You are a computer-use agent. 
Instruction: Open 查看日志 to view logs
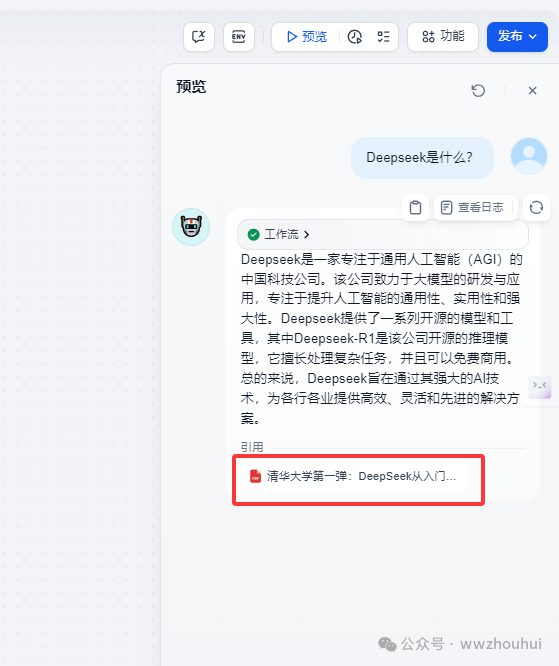coord(474,207)
